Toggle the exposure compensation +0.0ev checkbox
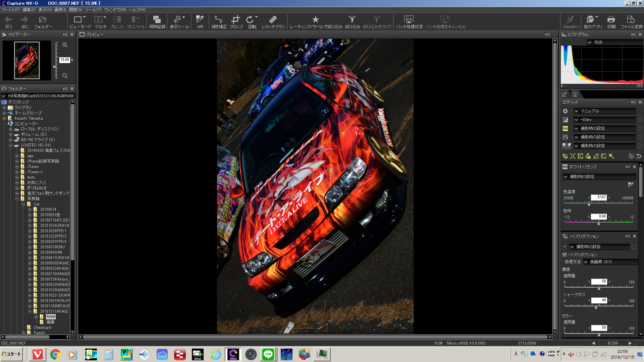 click(x=639, y=120)
